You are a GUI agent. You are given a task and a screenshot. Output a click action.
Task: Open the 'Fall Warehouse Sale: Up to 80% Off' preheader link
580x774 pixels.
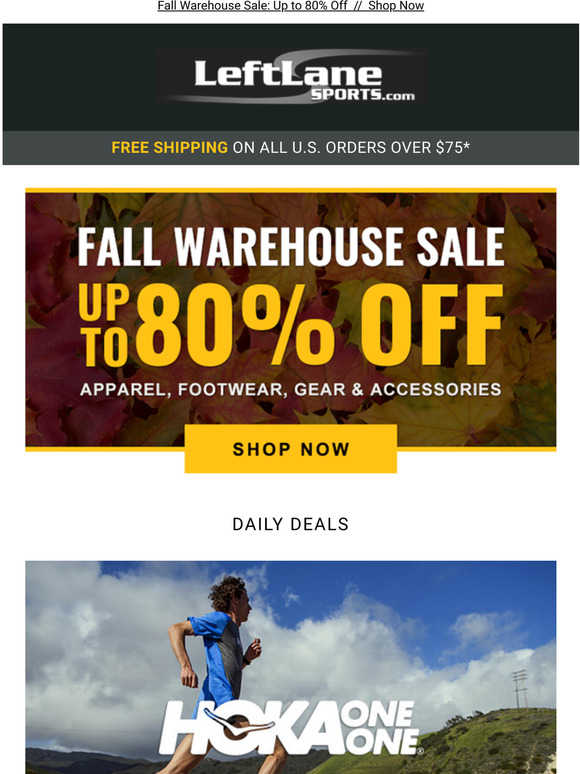coord(252,6)
